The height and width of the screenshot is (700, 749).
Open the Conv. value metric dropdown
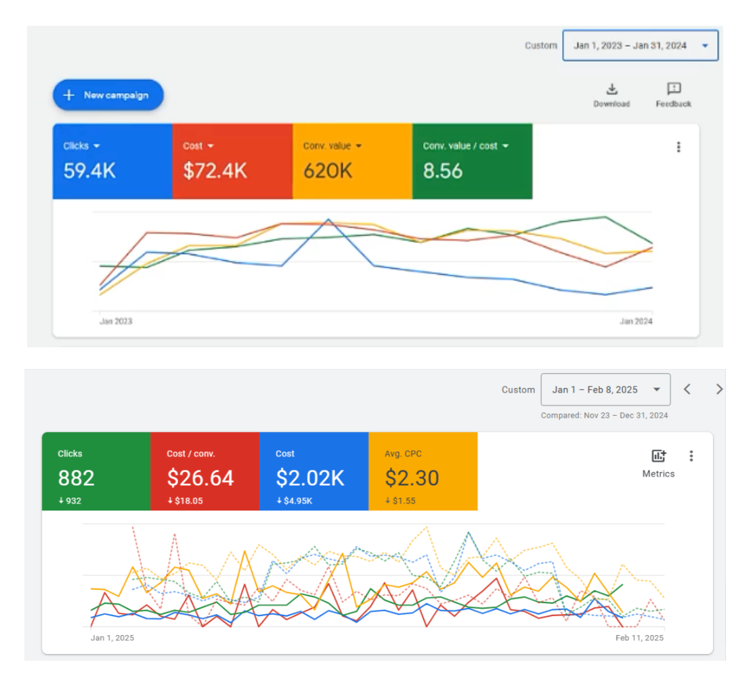point(358,146)
